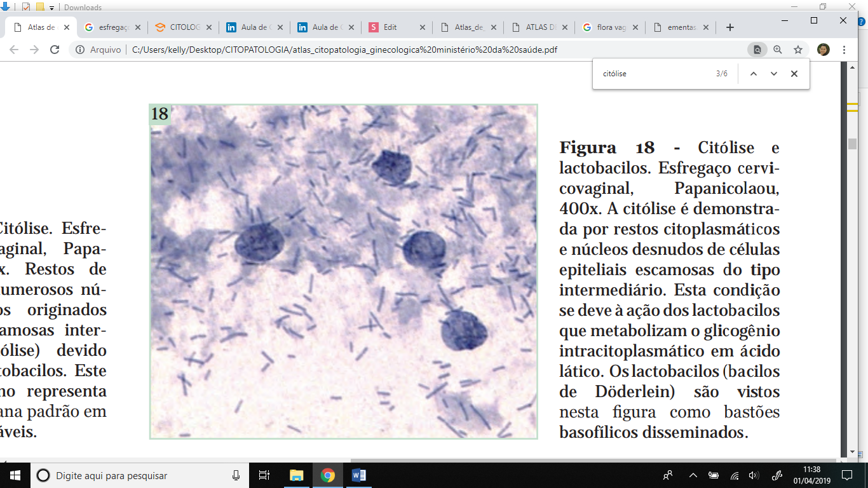Close the esfregaço tab
The image size is (868, 488).
(x=138, y=27)
